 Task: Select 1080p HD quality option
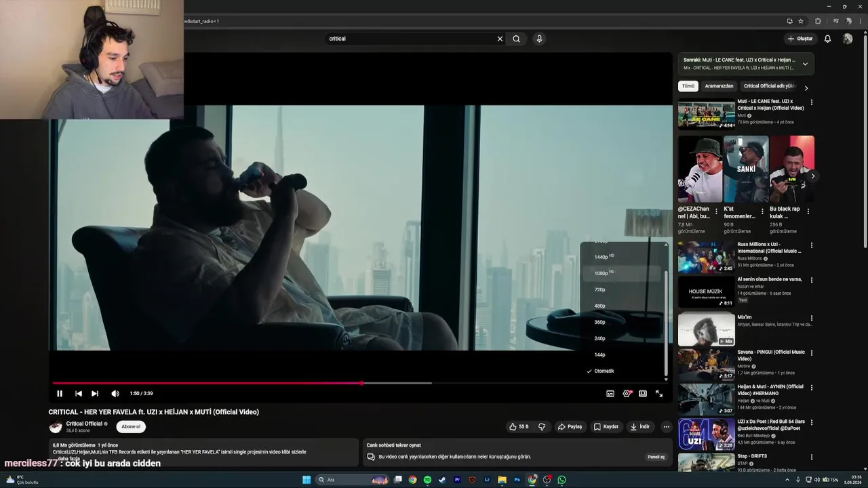click(x=622, y=273)
